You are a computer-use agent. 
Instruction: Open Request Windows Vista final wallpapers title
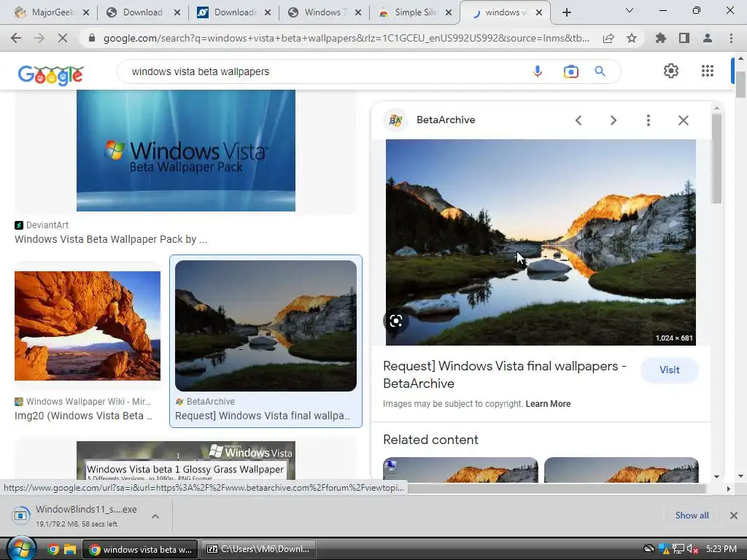pos(505,375)
